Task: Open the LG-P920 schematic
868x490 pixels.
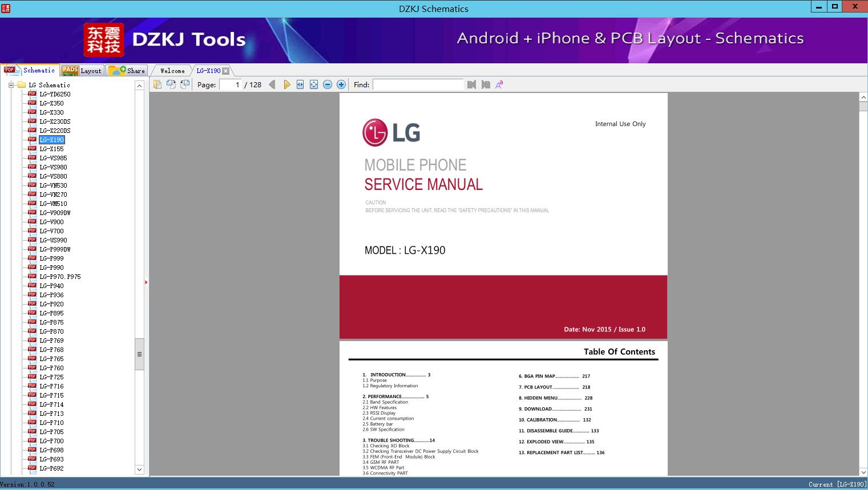Action: pyautogui.click(x=51, y=304)
